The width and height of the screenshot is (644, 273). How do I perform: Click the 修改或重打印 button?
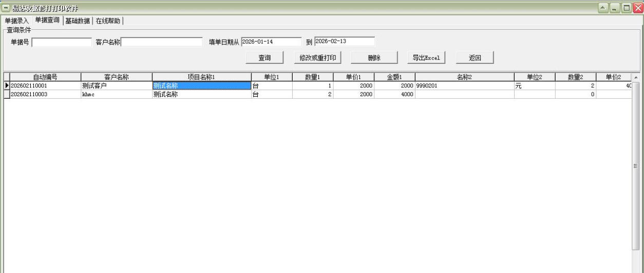point(318,58)
